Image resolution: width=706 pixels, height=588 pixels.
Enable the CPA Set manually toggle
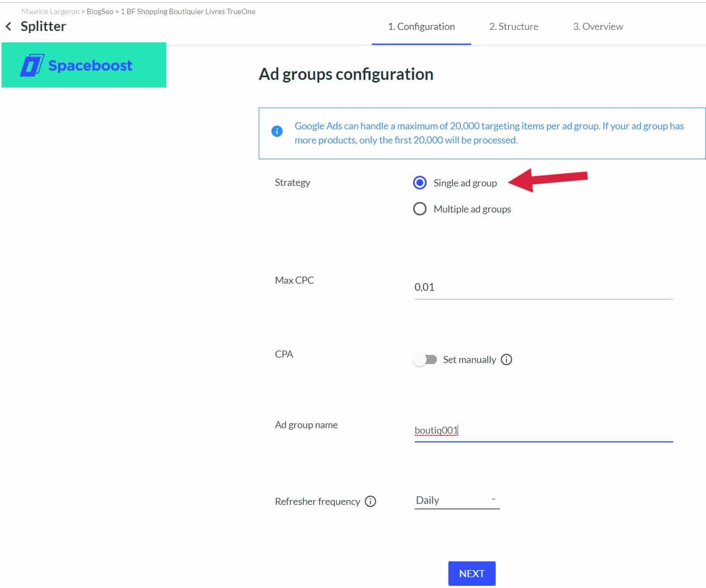tap(426, 359)
